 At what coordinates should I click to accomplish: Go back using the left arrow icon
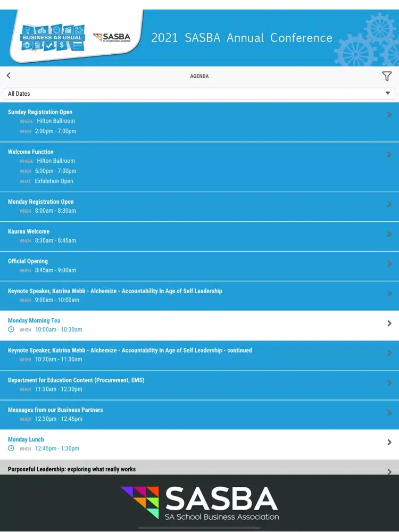pyautogui.click(x=9, y=76)
